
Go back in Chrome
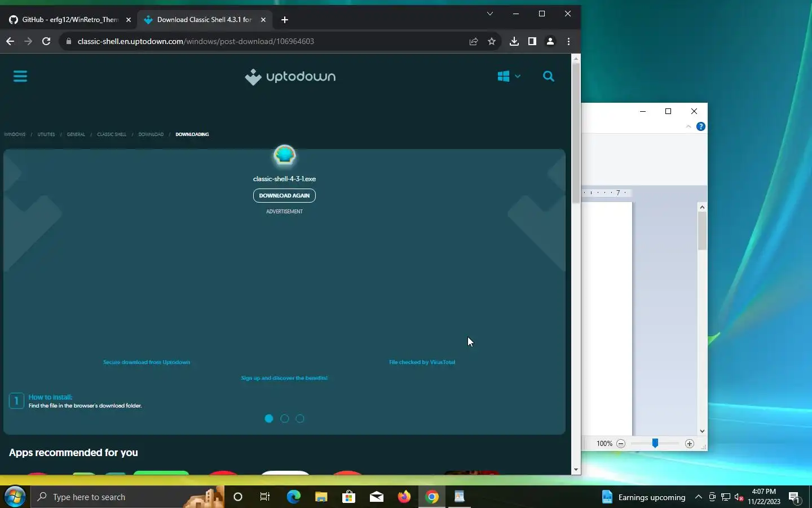(10, 41)
